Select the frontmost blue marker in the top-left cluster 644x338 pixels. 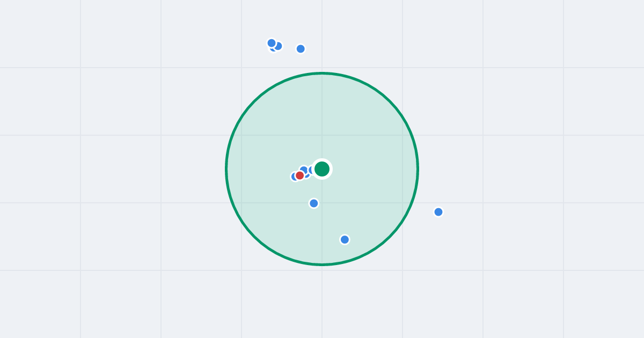[x=272, y=43]
